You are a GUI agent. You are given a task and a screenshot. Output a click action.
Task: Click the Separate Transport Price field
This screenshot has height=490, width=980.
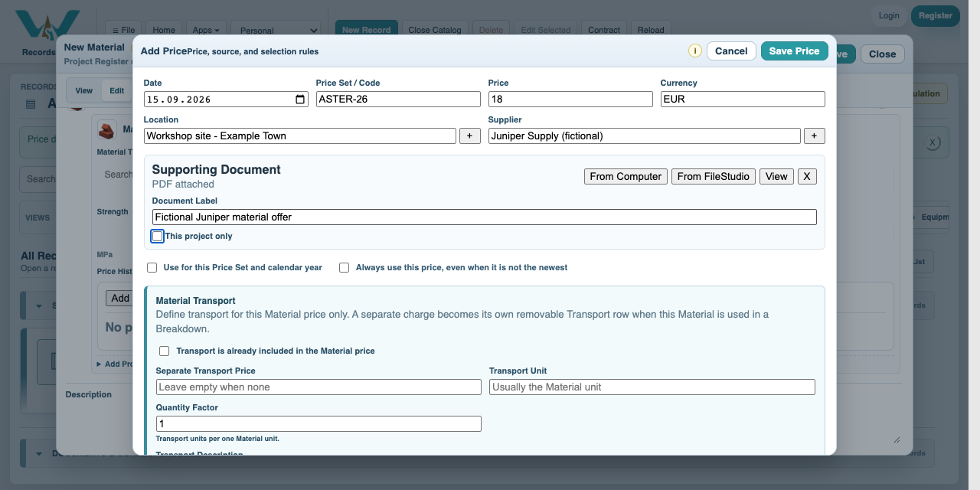click(x=318, y=387)
